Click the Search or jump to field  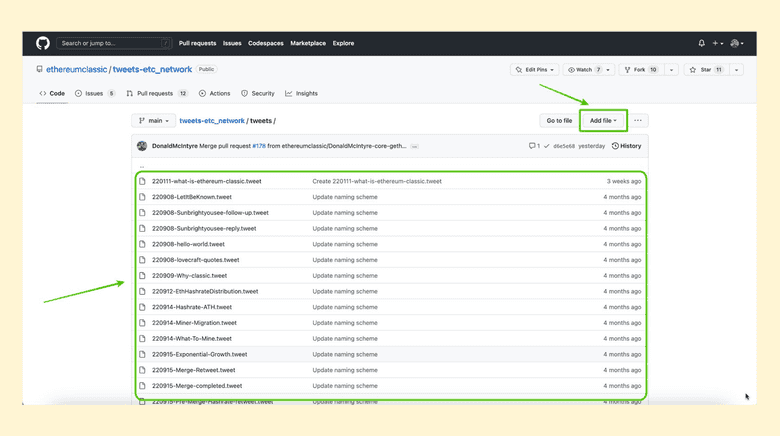pyautogui.click(x=112, y=43)
